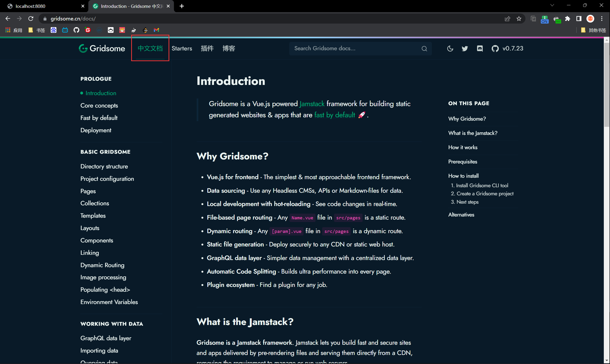Open the Starters nav menu item
The image size is (610, 364).
pyautogui.click(x=182, y=49)
